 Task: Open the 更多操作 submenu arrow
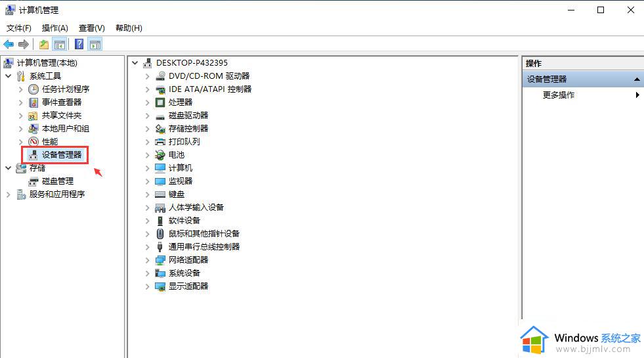pyautogui.click(x=637, y=95)
